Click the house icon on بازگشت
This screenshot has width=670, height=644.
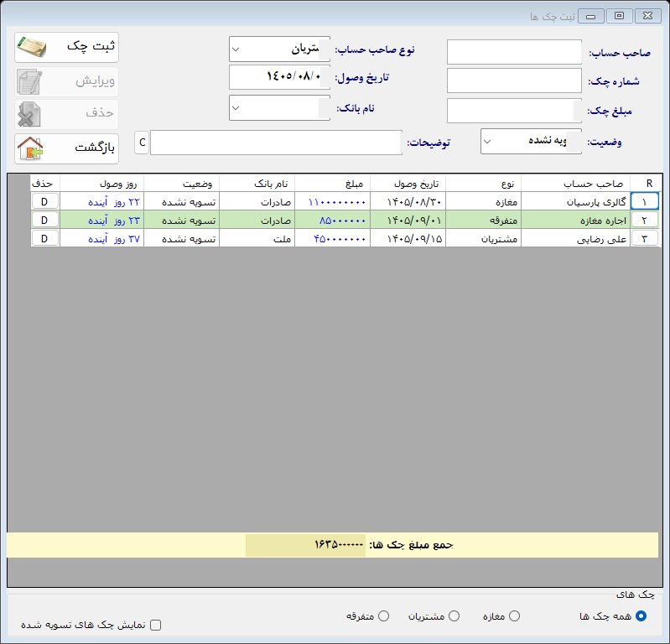(30, 148)
